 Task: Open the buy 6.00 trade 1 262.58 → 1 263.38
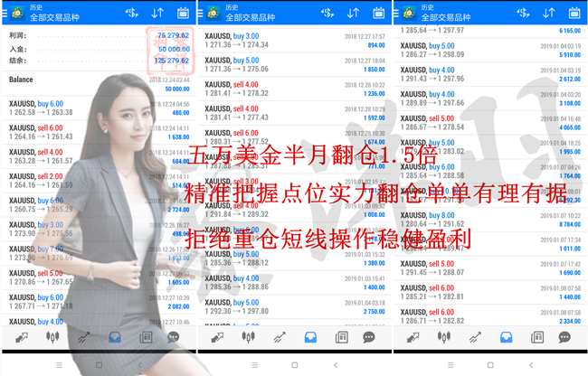99,108
